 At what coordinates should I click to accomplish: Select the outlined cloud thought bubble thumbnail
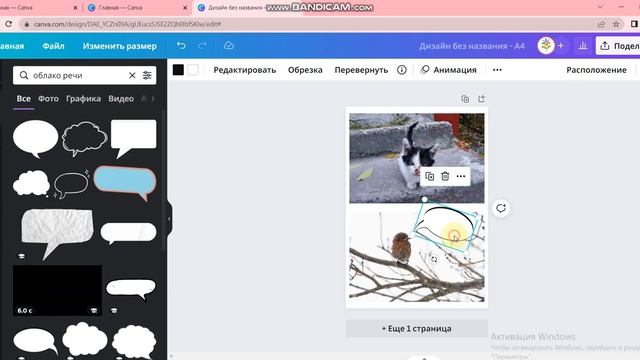[x=84, y=139]
